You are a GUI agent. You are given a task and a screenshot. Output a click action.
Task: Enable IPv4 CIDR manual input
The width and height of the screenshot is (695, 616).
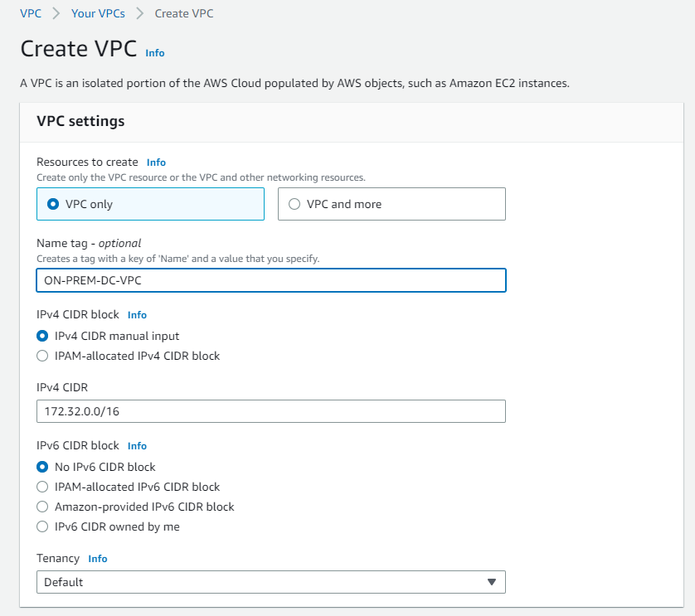pyautogui.click(x=42, y=336)
